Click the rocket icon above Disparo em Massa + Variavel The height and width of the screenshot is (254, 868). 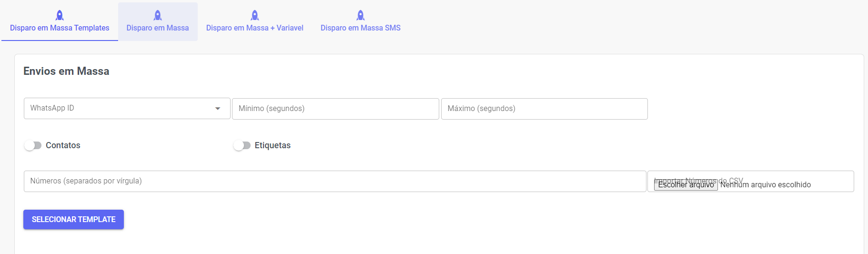point(255,15)
